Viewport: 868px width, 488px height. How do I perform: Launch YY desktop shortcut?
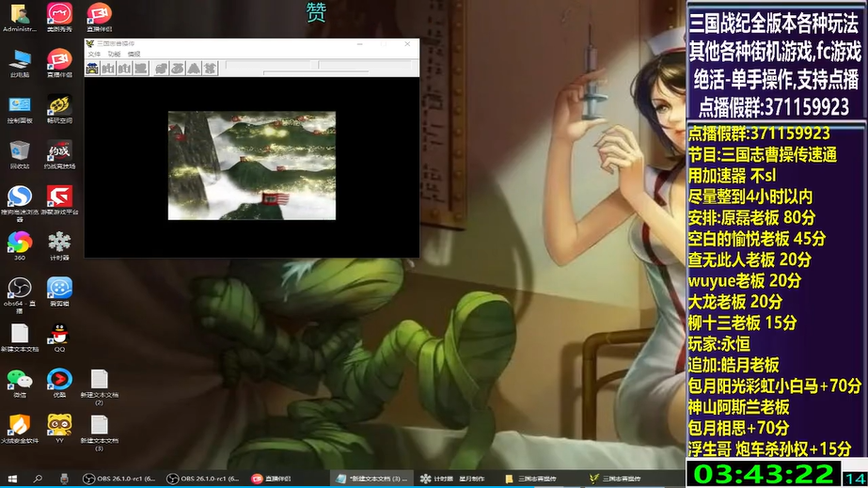(x=59, y=430)
